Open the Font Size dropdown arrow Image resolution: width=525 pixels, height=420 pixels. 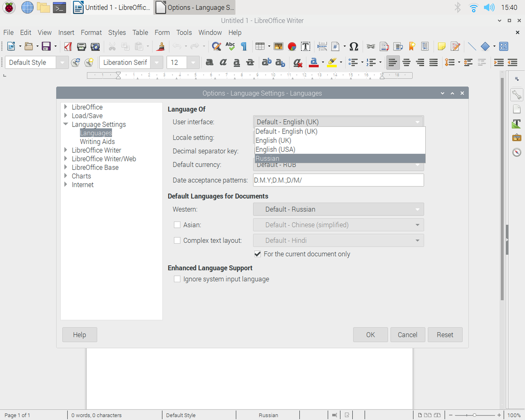[193, 63]
